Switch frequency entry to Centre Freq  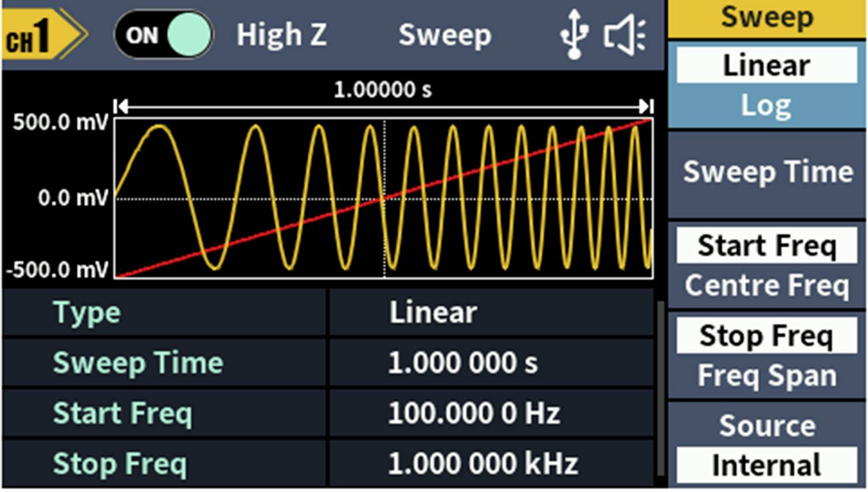coord(767,285)
